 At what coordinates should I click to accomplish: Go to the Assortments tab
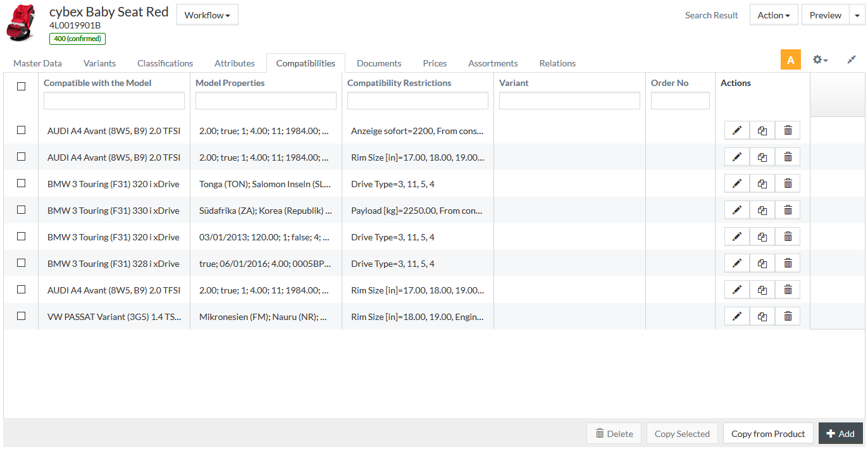click(x=493, y=63)
